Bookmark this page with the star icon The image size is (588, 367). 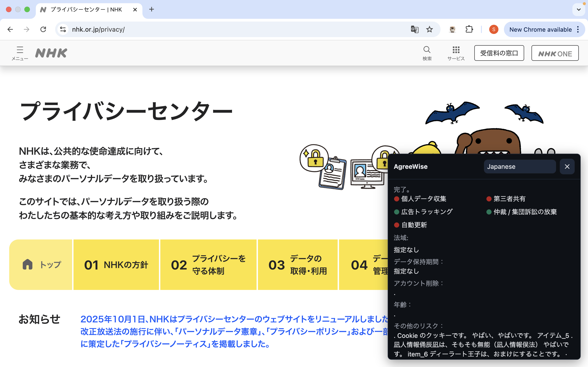pyautogui.click(x=429, y=29)
